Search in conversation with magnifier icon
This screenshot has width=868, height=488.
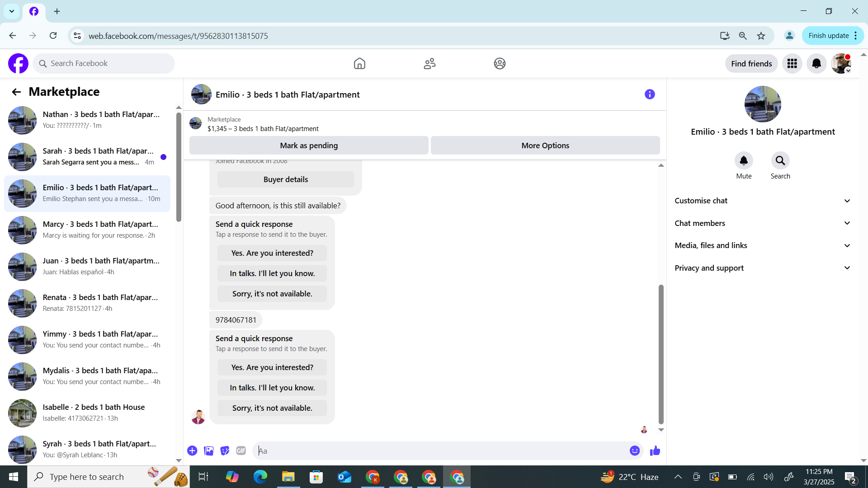[x=780, y=160]
